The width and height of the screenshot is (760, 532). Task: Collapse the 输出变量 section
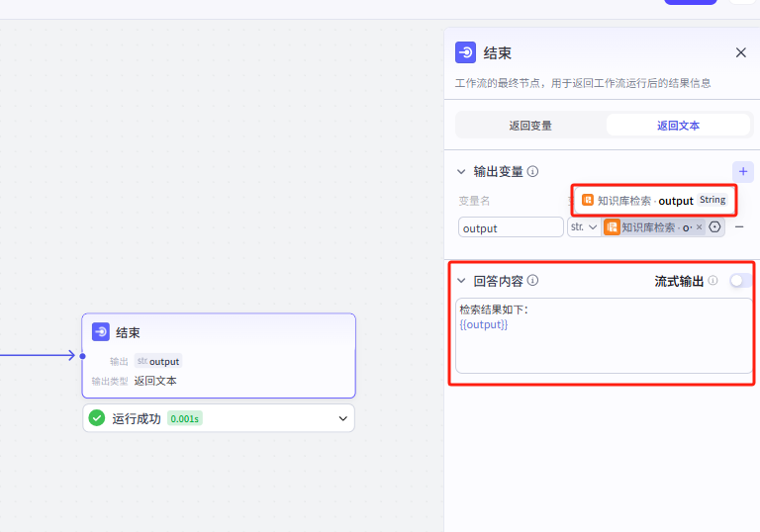point(460,171)
